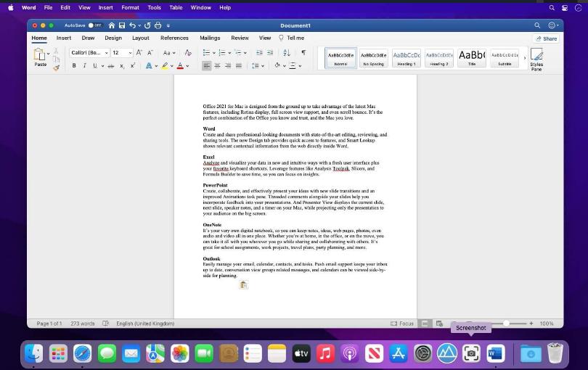This screenshot has height=370, width=588.
Task: Increase font size with larger A
Action: point(139,52)
